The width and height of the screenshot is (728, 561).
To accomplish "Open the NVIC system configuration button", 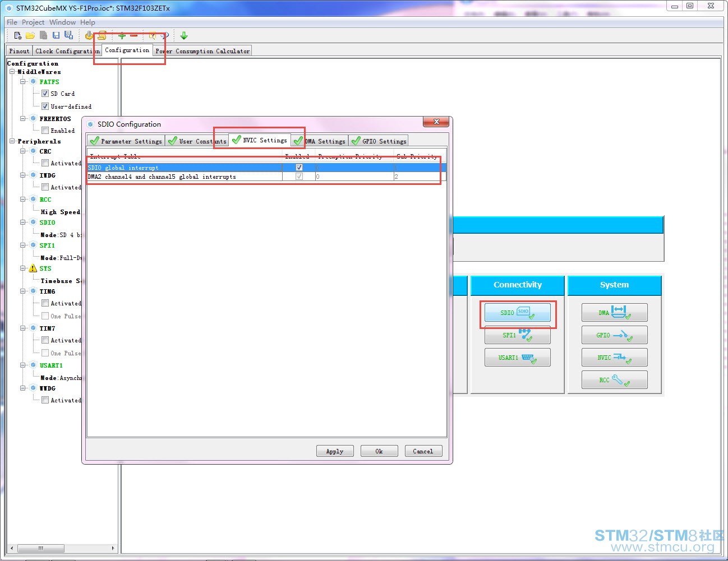I will pyautogui.click(x=614, y=358).
